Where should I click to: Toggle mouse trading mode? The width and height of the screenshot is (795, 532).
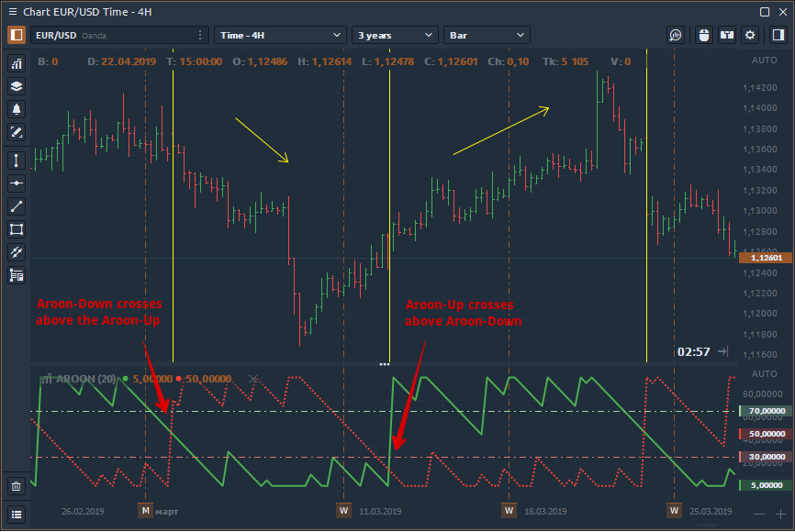click(x=704, y=35)
